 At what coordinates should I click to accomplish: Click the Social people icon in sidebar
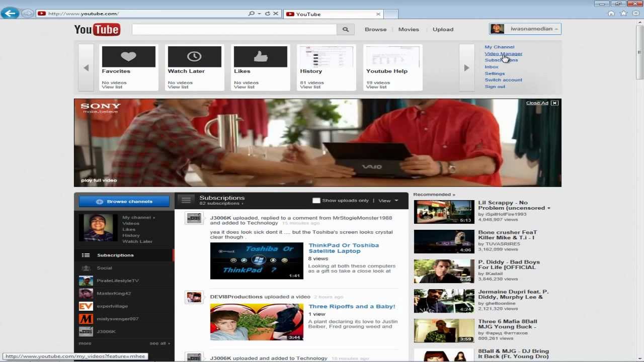coord(86,268)
